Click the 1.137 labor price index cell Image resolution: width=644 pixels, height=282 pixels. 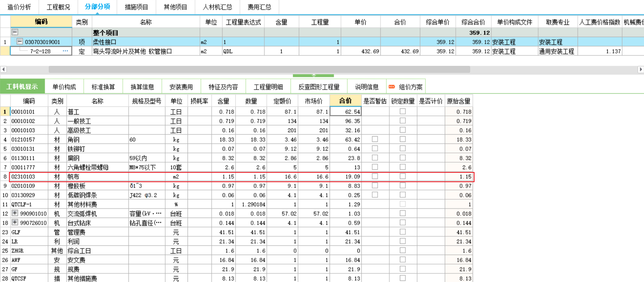(600, 51)
